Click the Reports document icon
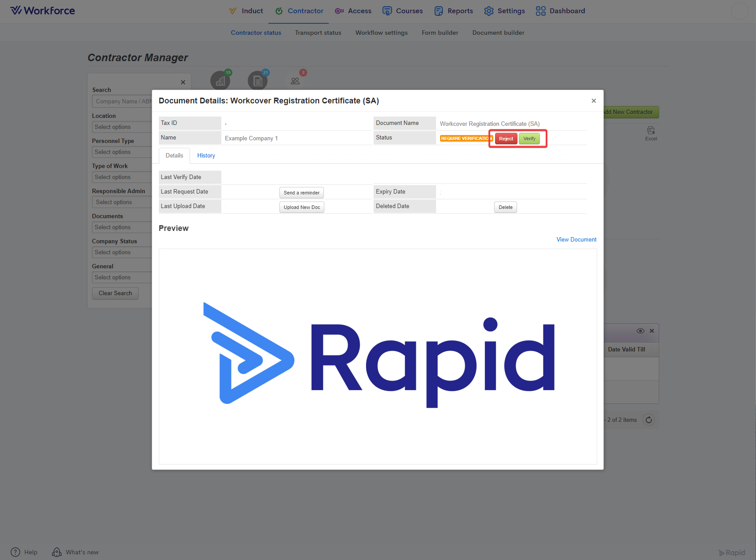This screenshot has width=756, height=560. coord(439,11)
